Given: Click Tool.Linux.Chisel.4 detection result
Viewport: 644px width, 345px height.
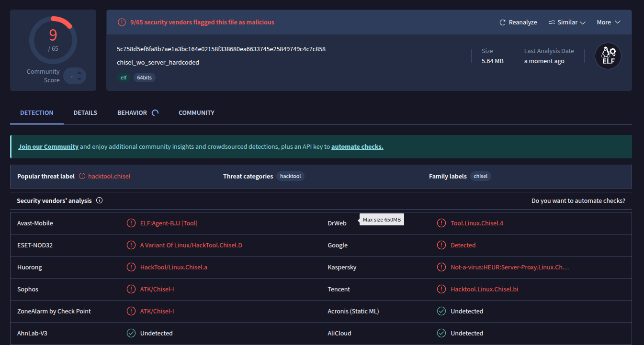Looking at the screenshot, I should tap(477, 223).
